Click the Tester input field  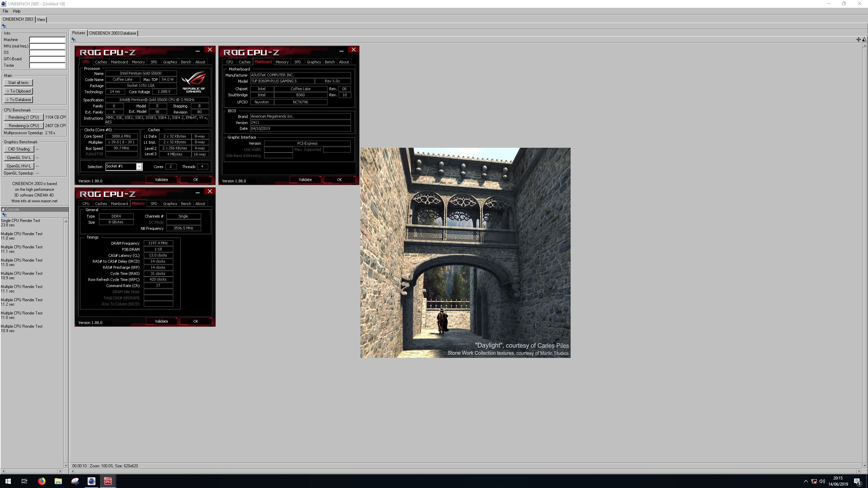point(47,65)
